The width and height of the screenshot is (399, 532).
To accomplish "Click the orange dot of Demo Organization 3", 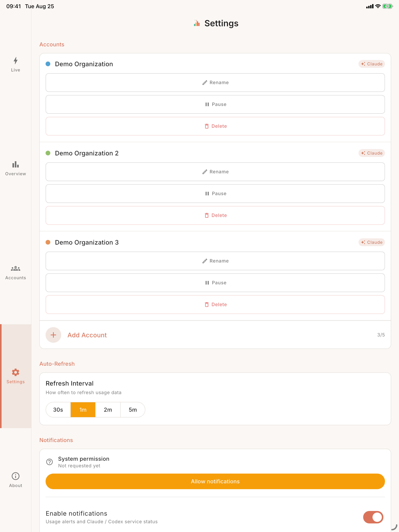I will point(48,242).
